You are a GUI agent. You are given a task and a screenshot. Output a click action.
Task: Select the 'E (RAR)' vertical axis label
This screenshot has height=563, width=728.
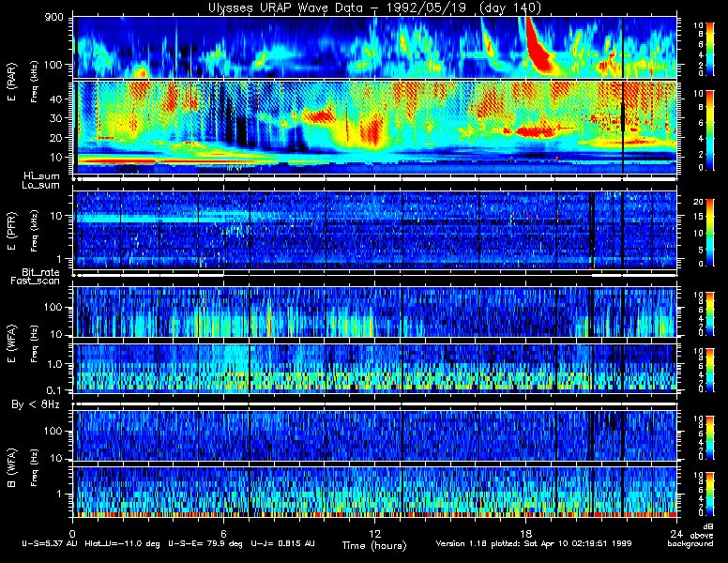pos(11,83)
